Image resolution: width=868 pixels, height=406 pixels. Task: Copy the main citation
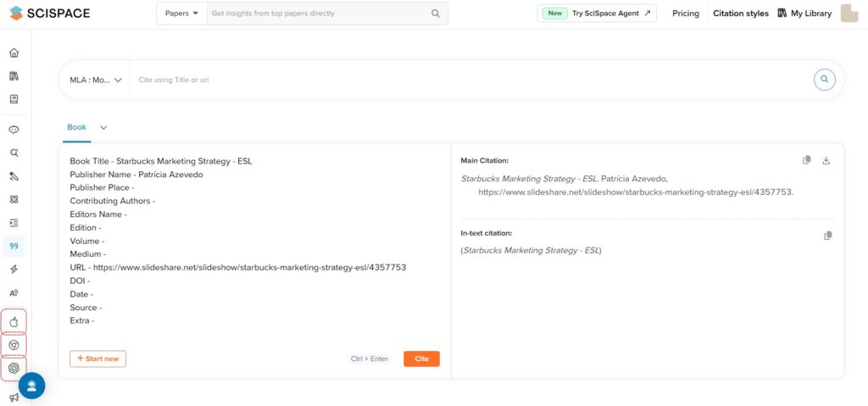point(807,161)
